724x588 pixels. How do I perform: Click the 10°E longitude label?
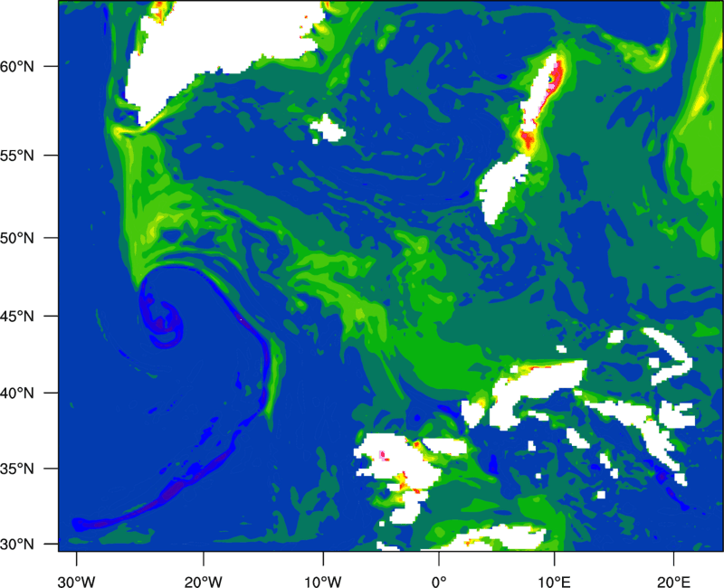click(x=554, y=582)
